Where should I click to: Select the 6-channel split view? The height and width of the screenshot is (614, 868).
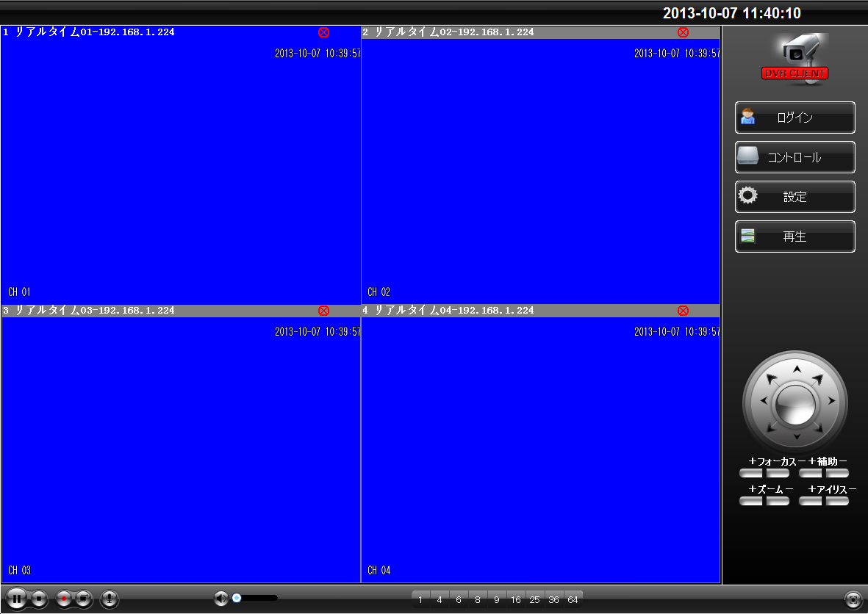click(x=459, y=599)
